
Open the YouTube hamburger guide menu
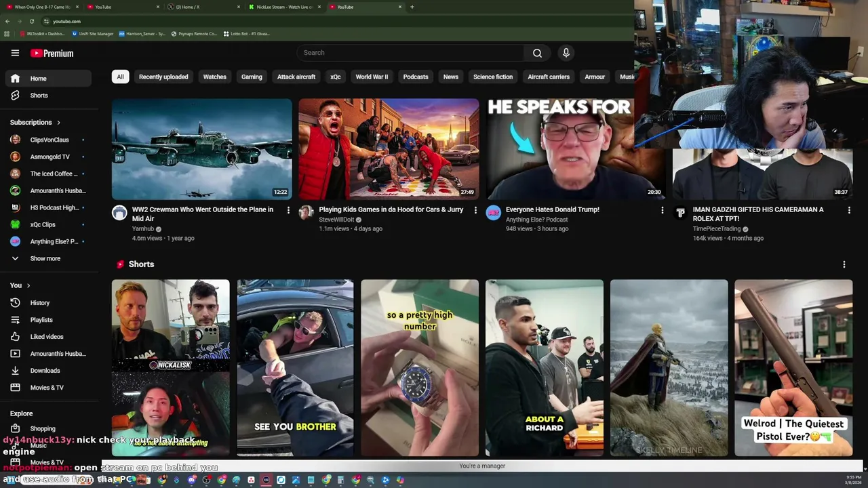[x=15, y=53]
